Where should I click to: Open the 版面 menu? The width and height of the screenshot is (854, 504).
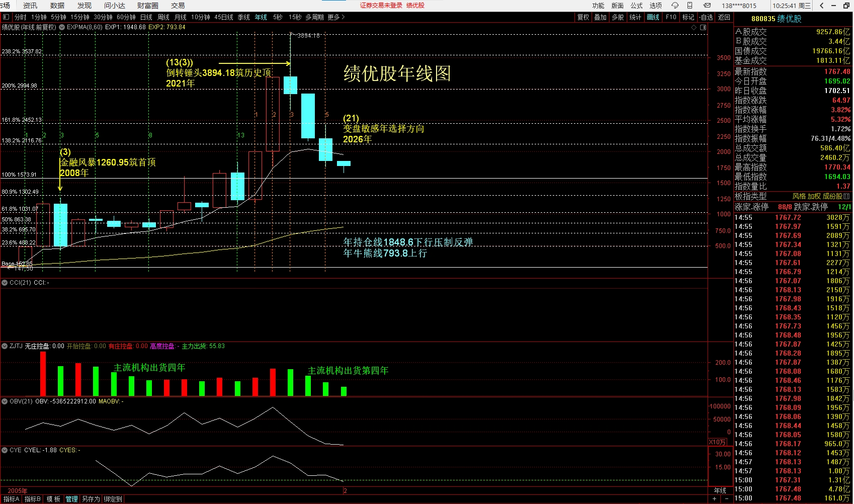click(x=618, y=6)
